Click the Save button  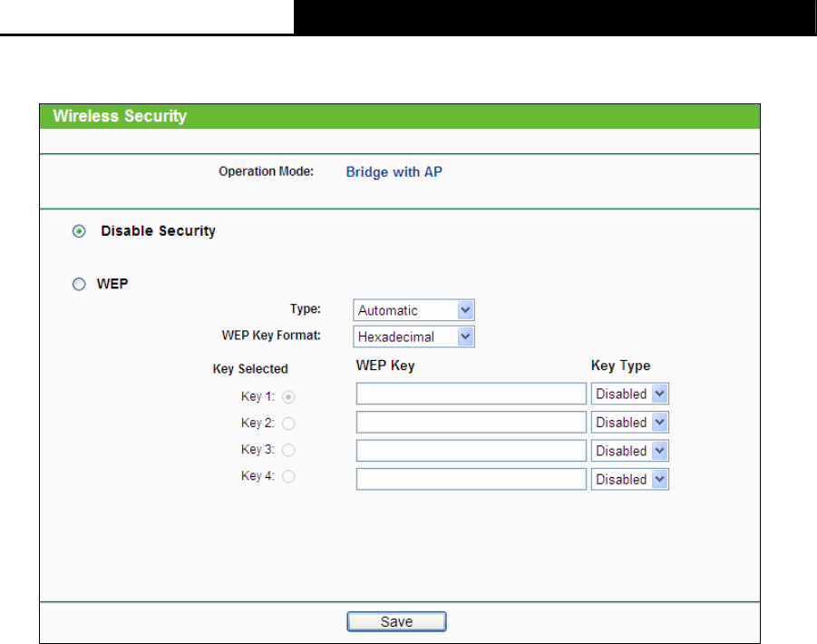[396, 621]
